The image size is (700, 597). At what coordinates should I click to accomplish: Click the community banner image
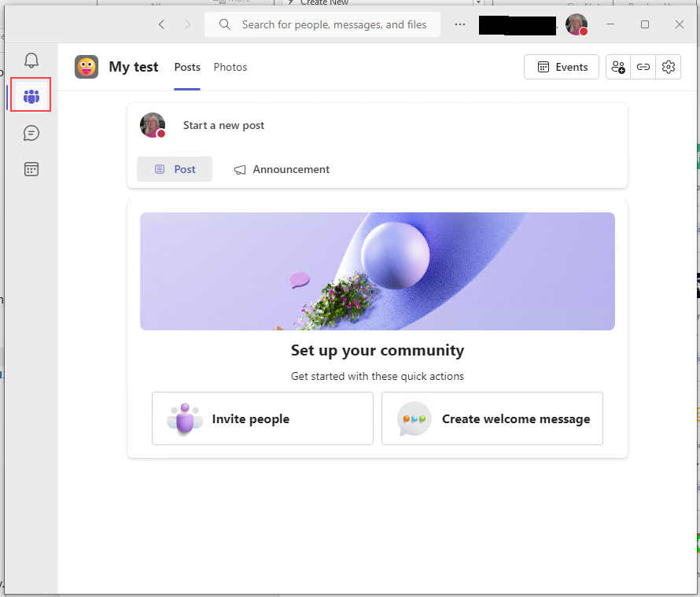pos(378,271)
